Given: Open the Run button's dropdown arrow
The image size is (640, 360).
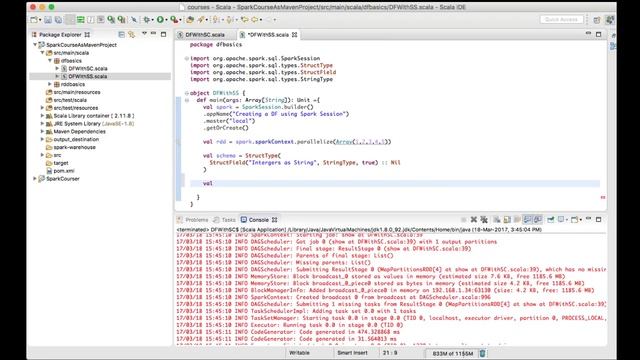Looking at the screenshot, I should [x=166, y=20].
